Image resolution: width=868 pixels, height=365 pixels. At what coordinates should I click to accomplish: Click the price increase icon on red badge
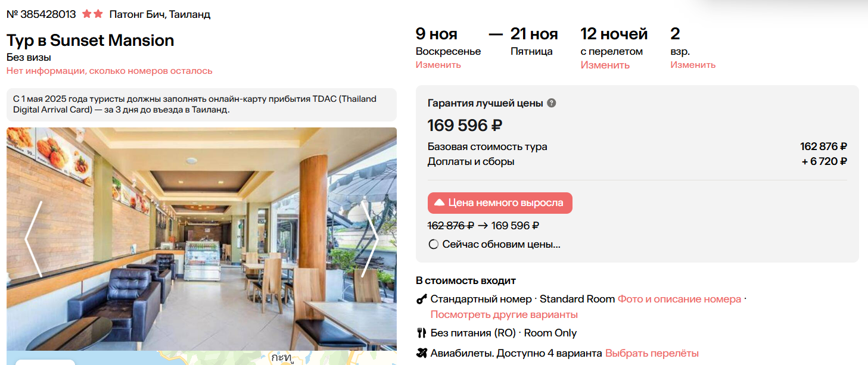coord(439,203)
